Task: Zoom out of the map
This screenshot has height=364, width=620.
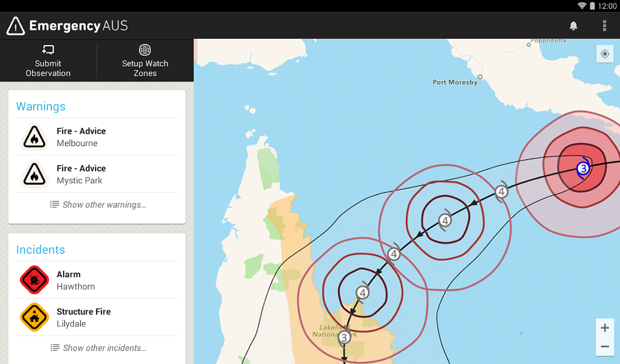Action: [x=605, y=346]
